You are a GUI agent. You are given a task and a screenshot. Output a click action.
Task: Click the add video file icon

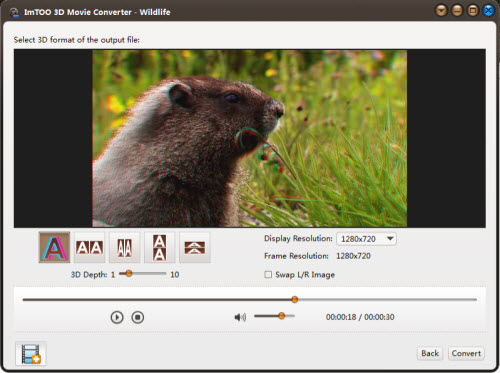[31, 353]
